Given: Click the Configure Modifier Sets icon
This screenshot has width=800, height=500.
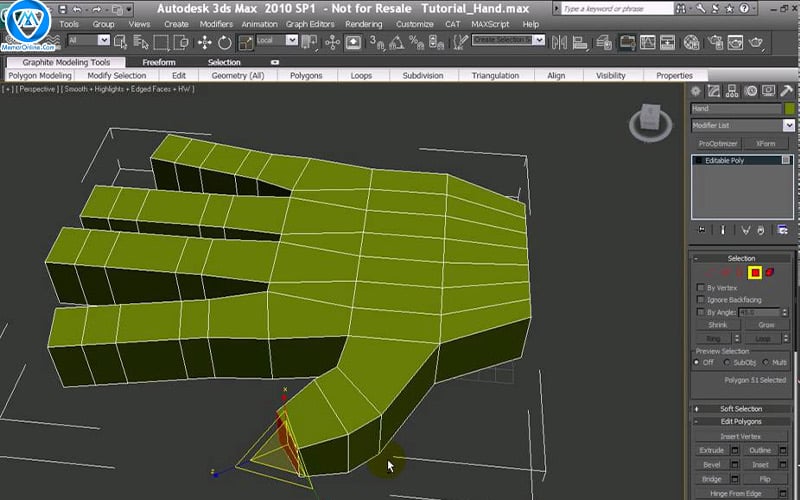Looking at the screenshot, I should [781, 230].
